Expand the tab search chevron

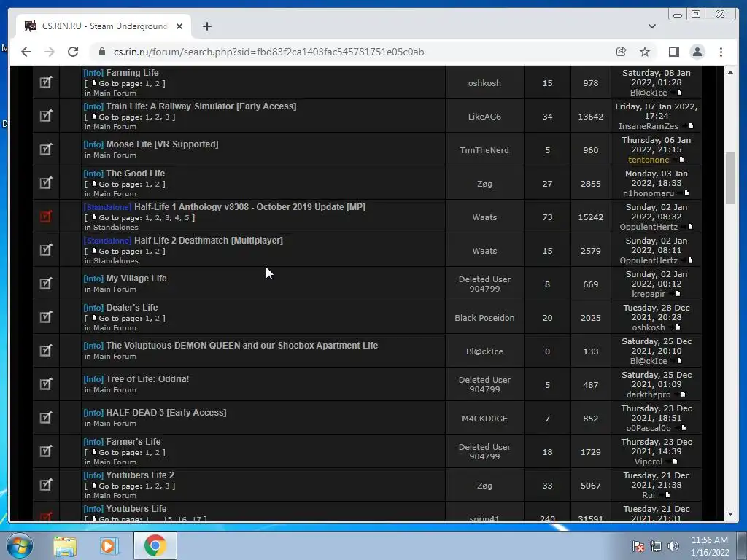pyautogui.click(x=651, y=26)
